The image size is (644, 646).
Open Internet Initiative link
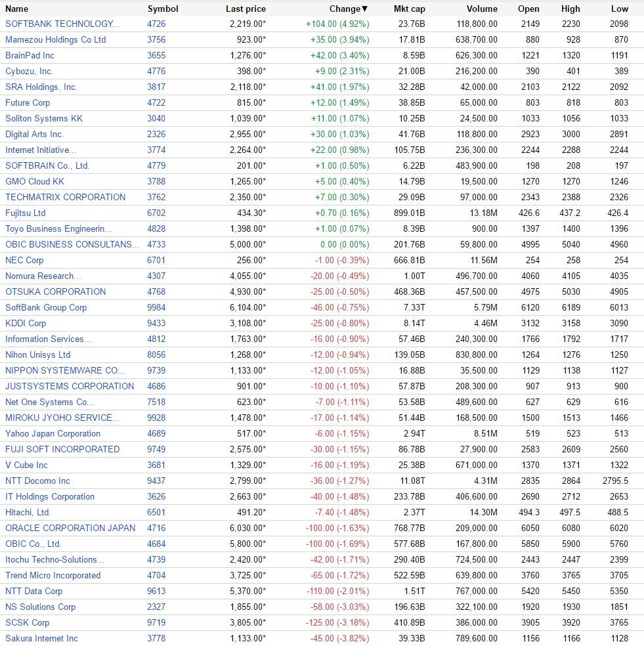point(41,150)
